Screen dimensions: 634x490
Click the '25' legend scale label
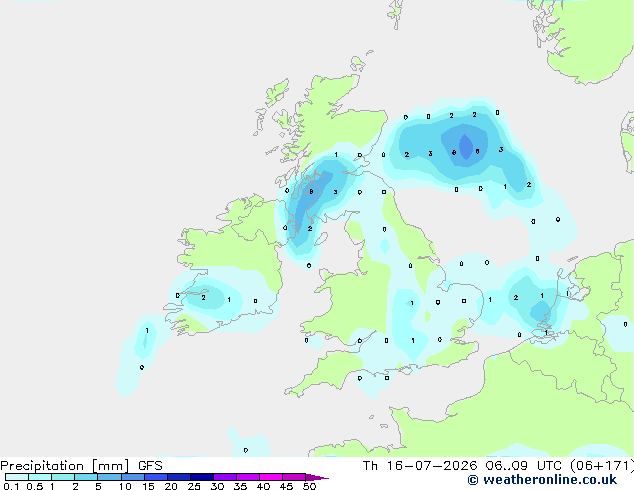pyautogui.click(x=194, y=486)
